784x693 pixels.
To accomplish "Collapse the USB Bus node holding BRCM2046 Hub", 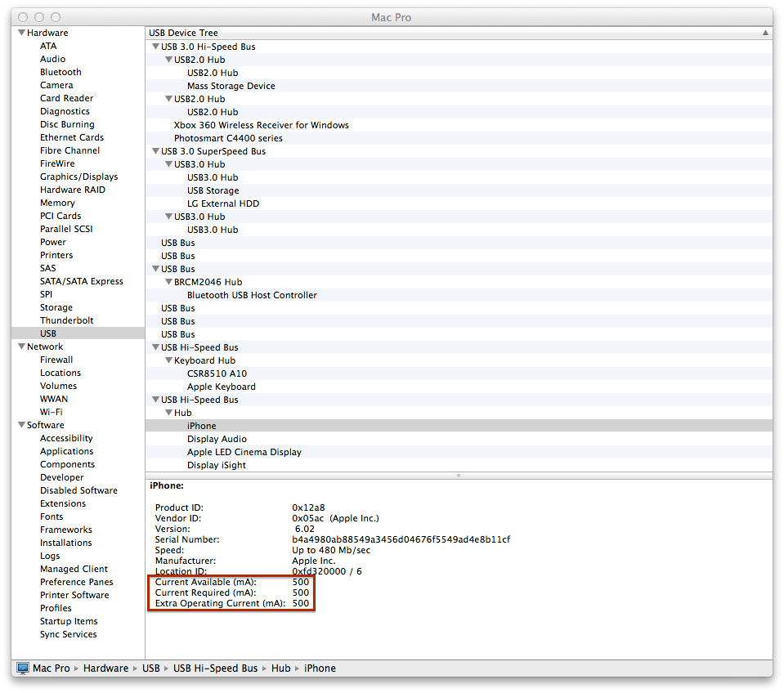I will 155,269.
